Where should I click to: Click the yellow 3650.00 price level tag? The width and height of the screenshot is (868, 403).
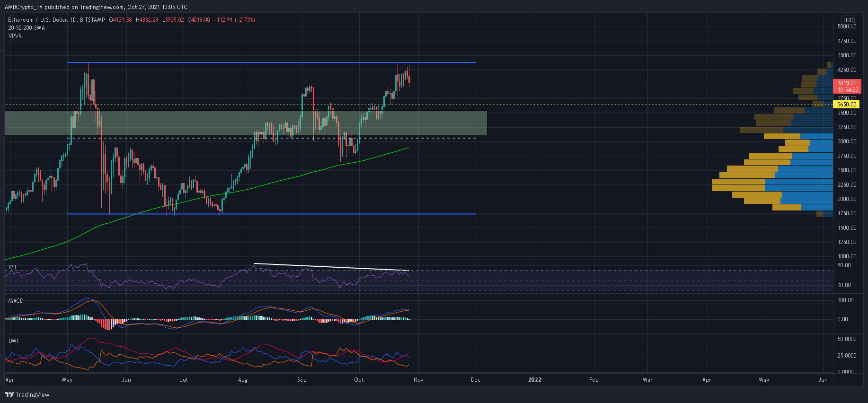(x=847, y=105)
